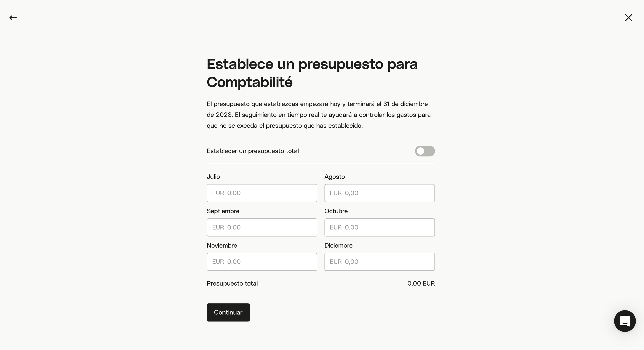Viewport: 644px width, 350px height.
Task: Go back using the left arrow icon
Action: [13, 17]
